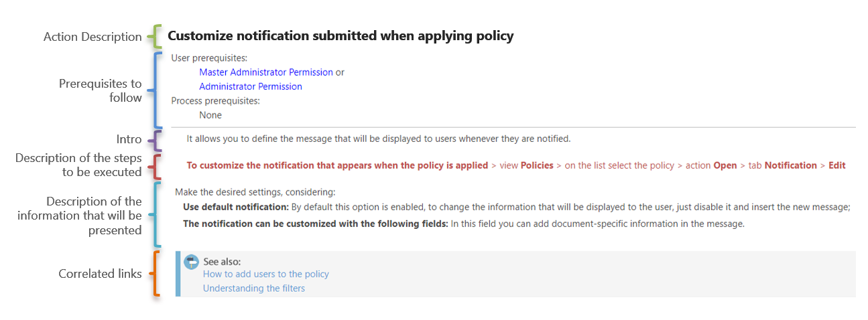Click the Action Description label

[x=92, y=37]
